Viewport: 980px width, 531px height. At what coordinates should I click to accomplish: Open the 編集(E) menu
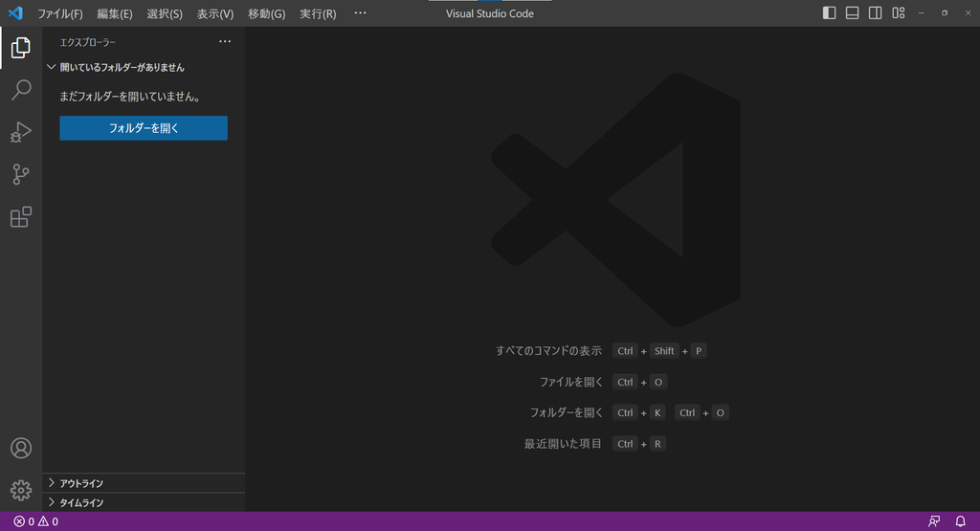[115, 13]
